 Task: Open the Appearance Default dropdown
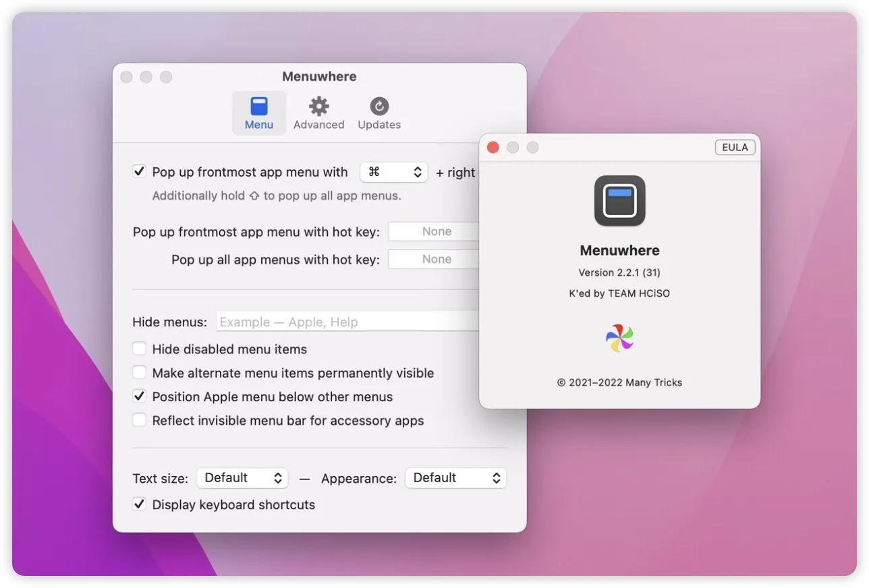coord(455,478)
